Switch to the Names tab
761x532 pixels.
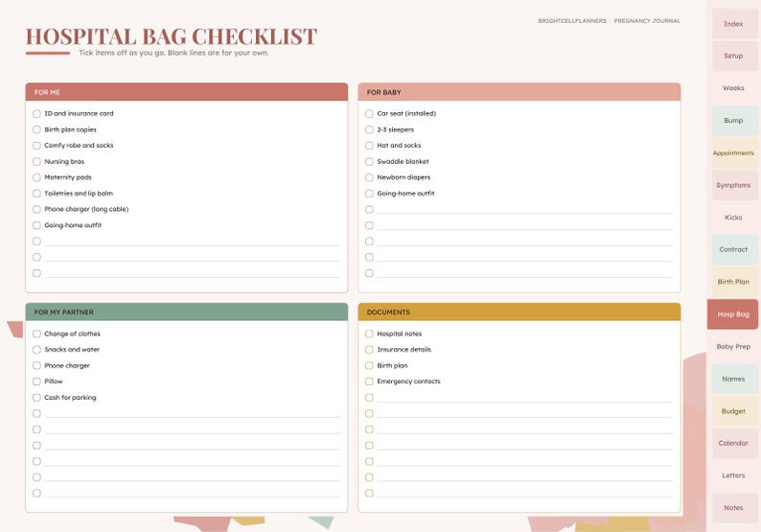(734, 379)
